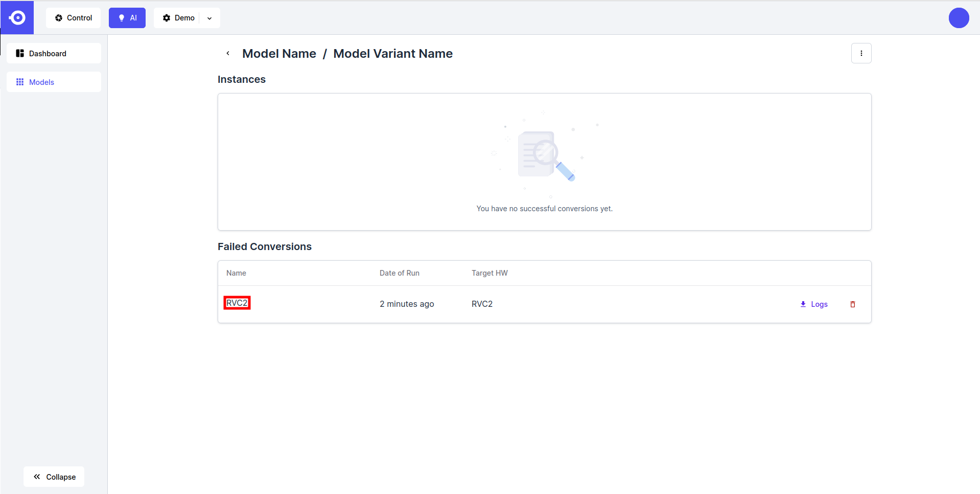Image resolution: width=980 pixels, height=494 pixels.
Task: Select Models in the sidebar
Action: point(54,82)
